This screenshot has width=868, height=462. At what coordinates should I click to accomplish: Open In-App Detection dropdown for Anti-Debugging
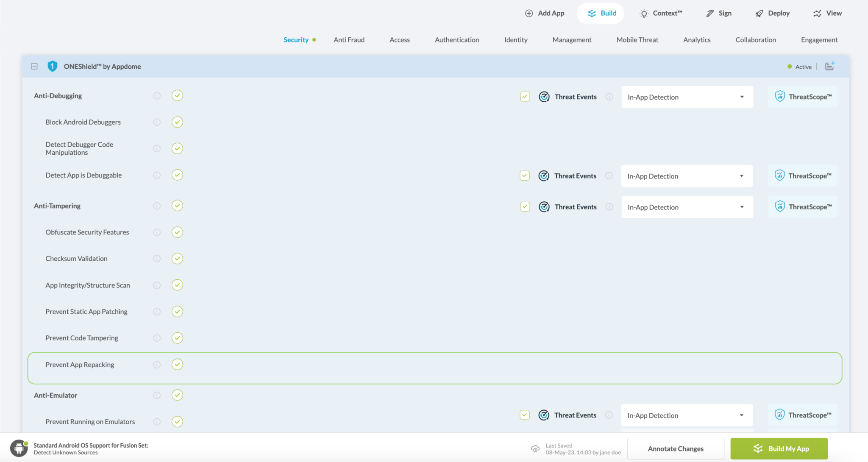coord(687,97)
